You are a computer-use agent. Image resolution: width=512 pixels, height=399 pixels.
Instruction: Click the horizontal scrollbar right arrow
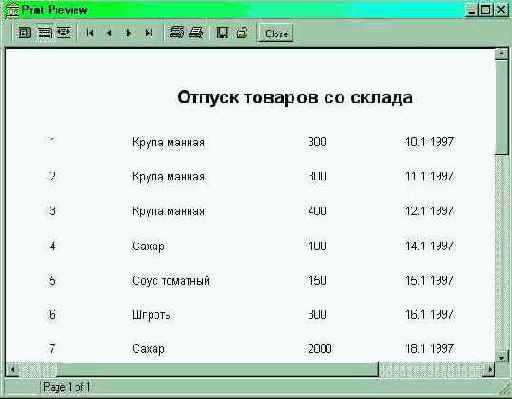490,369
